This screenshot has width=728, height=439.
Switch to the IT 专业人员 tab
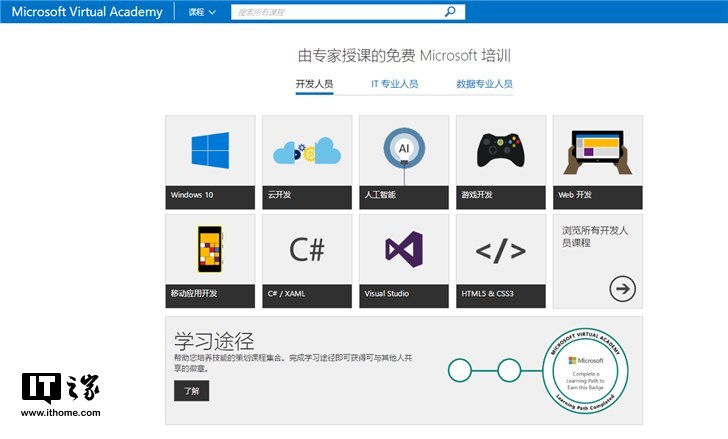(x=395, y=84)
